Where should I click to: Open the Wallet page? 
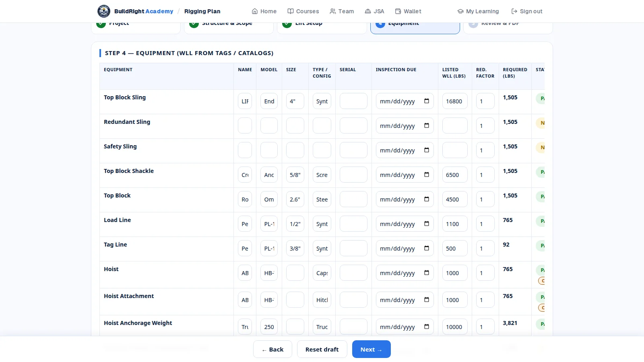click(x=408, y=11)
